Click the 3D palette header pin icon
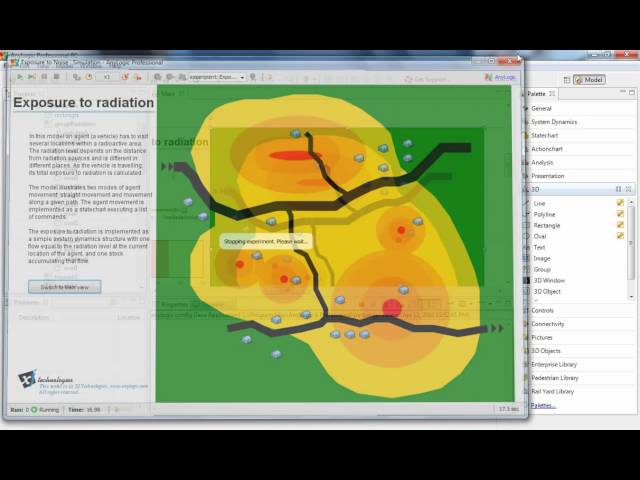The width and height of the screenshot is (640, 480). click(x=628, y=189)
